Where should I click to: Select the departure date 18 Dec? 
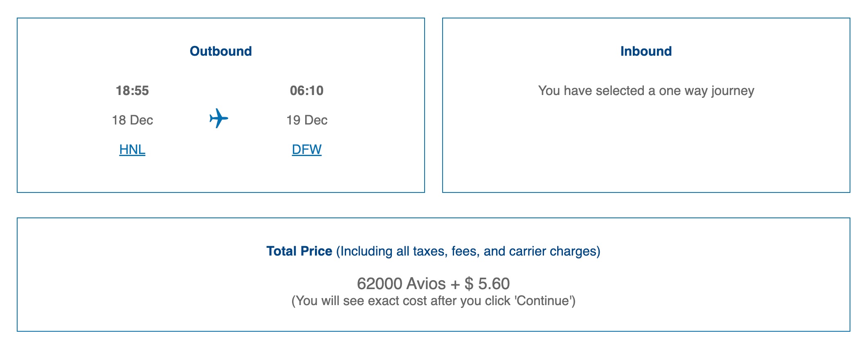[x=133, y=120]
